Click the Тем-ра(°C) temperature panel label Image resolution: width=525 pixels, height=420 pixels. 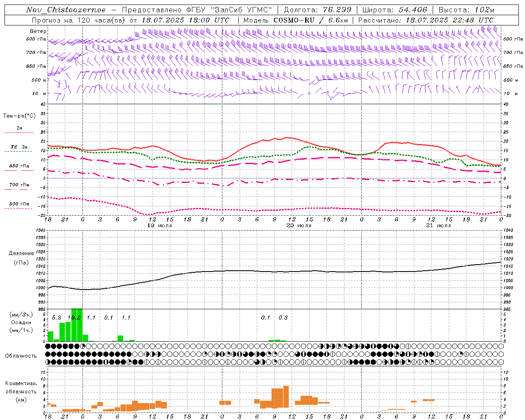(19, 116)
